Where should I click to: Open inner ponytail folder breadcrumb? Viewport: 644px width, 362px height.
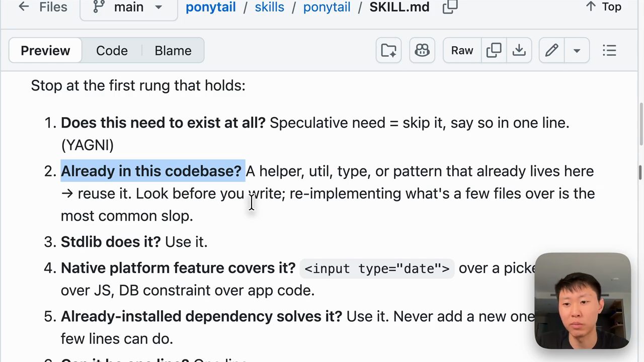pos(327,7)
